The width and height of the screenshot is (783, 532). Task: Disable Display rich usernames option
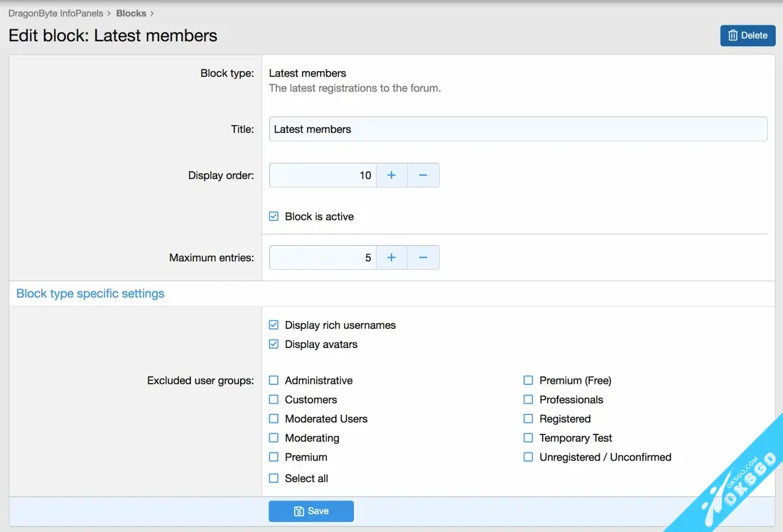274,325
